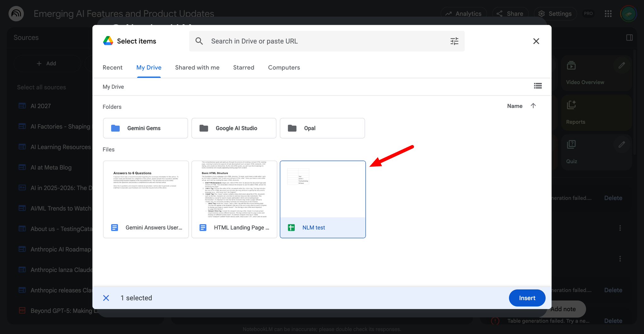Click the Google Drive logo icon

108,41
